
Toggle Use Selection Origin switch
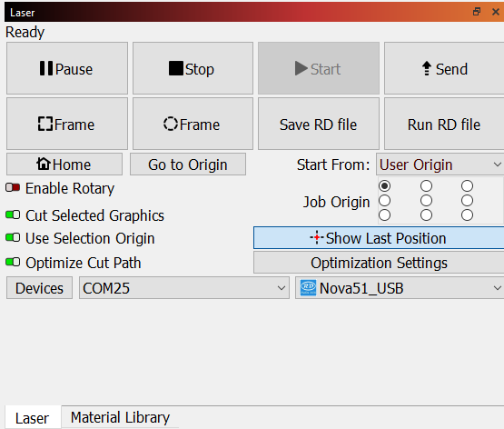[x=13, y=238]
